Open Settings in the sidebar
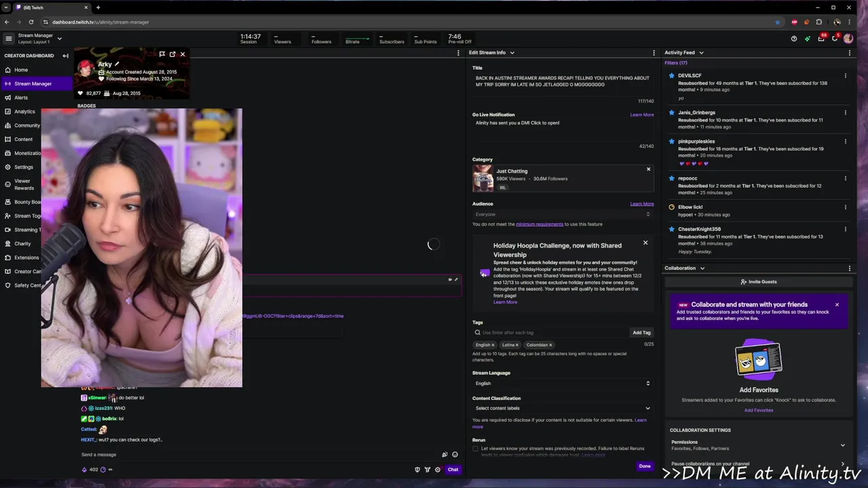Viewport: 868px width, 488px height. pos(24,167)
